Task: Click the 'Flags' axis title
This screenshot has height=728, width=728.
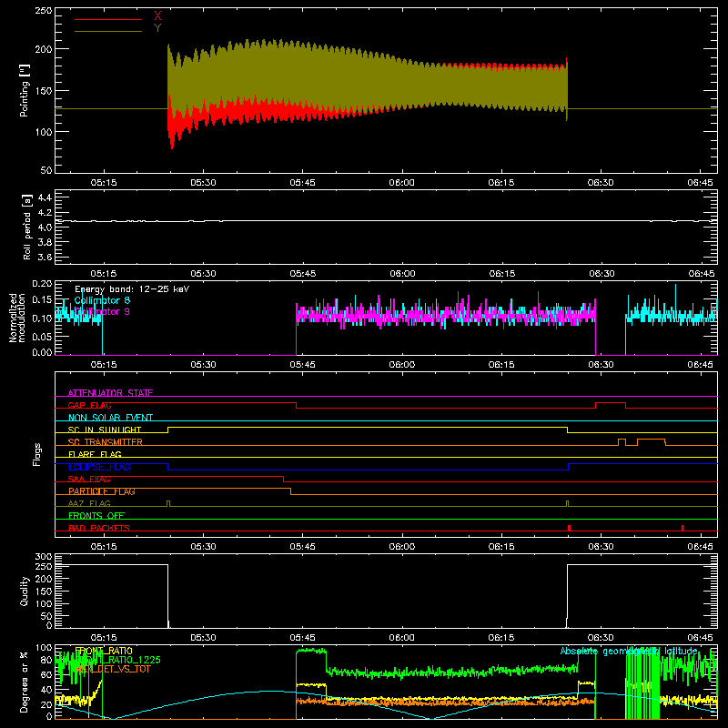Action: (x=36, y=454)
